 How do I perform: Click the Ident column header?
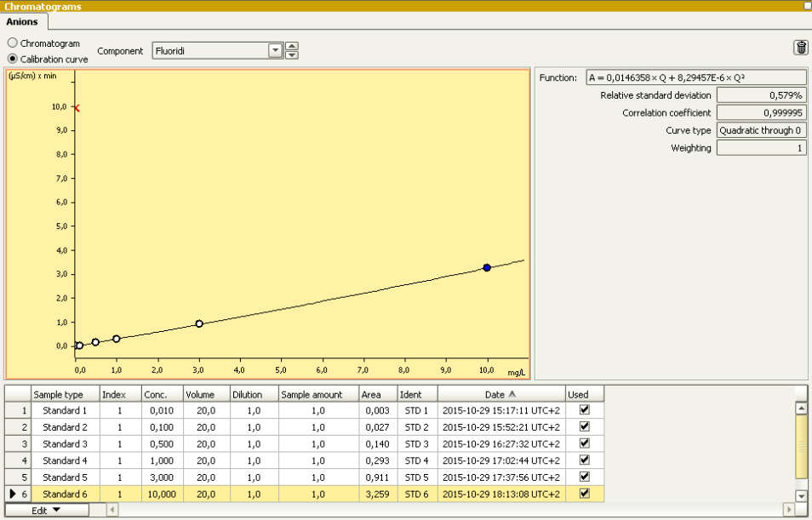pyautogui.click(x=417, y=394)
